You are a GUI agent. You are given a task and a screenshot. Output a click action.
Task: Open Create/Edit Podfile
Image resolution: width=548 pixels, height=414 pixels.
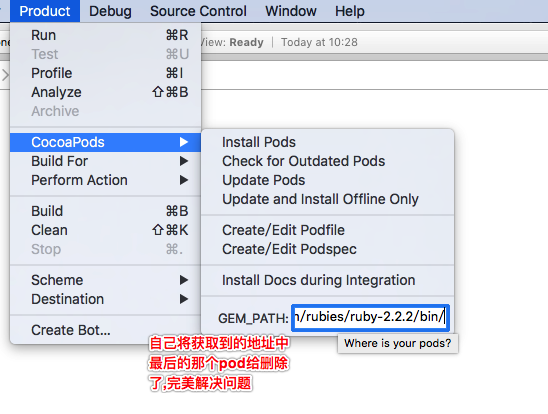328,230
